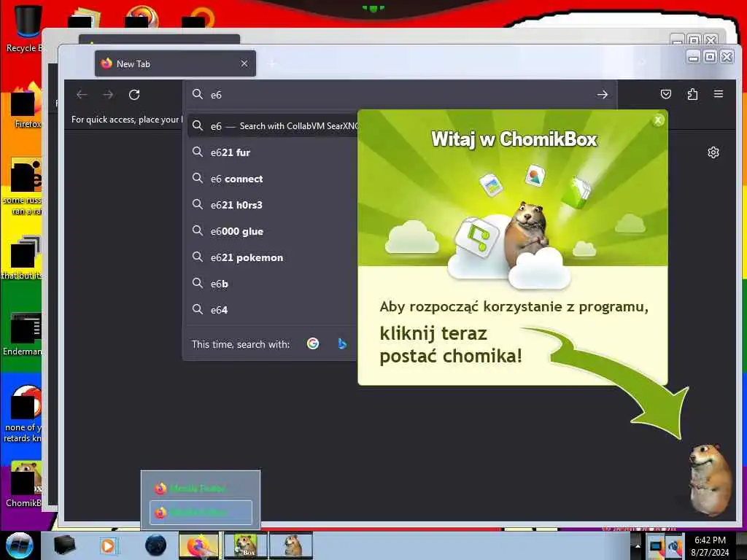This screenshot has width=747, height=560.
Task: Click the go arrow in the address bar
Action: click(x=602, y=95)
